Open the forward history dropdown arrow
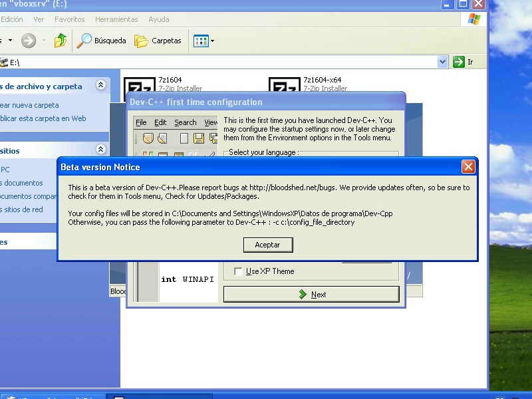This screenshot has height=399, width=532. pos(44,41)
